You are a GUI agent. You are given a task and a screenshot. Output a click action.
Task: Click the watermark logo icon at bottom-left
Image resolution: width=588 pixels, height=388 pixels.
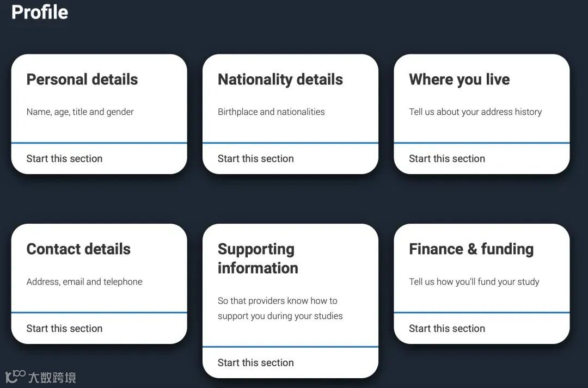(15, 376)
